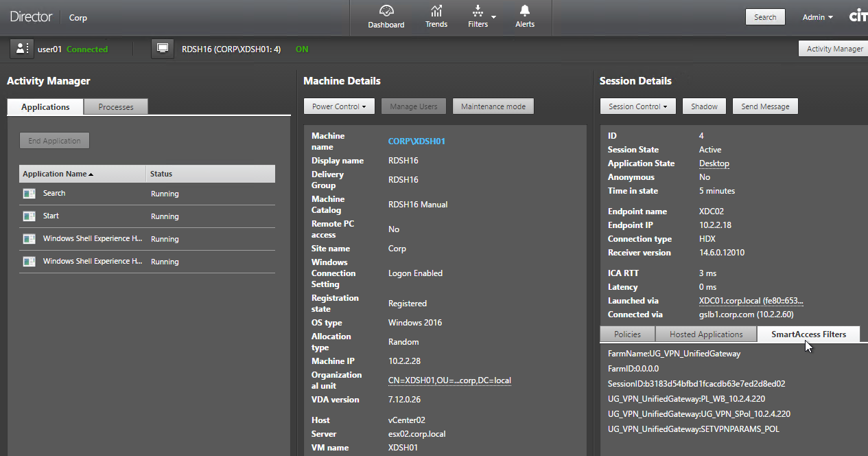This screenshot has height=456, width=868.
Task: Select the Start application row name
Action: point(51,216)
